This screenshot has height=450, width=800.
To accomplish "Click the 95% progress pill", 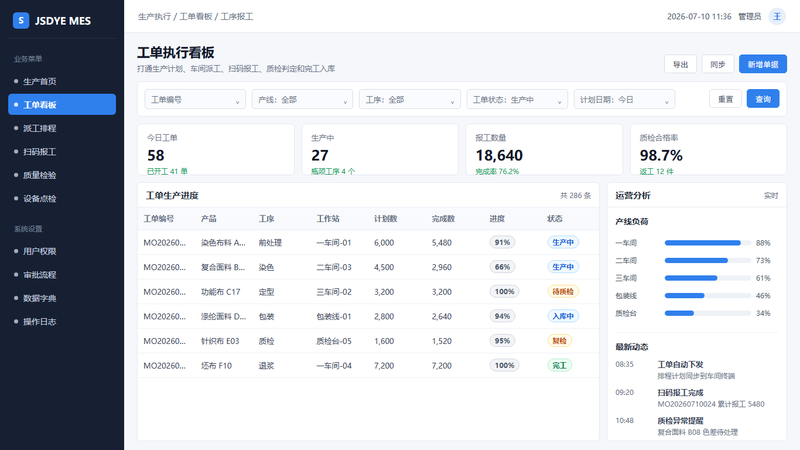I will [502, 340].
